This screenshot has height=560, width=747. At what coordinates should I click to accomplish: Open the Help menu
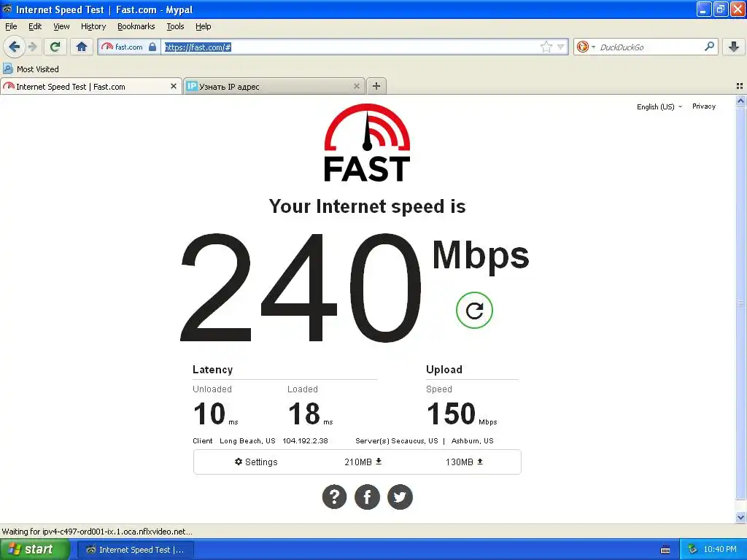(x=204, y=26)
